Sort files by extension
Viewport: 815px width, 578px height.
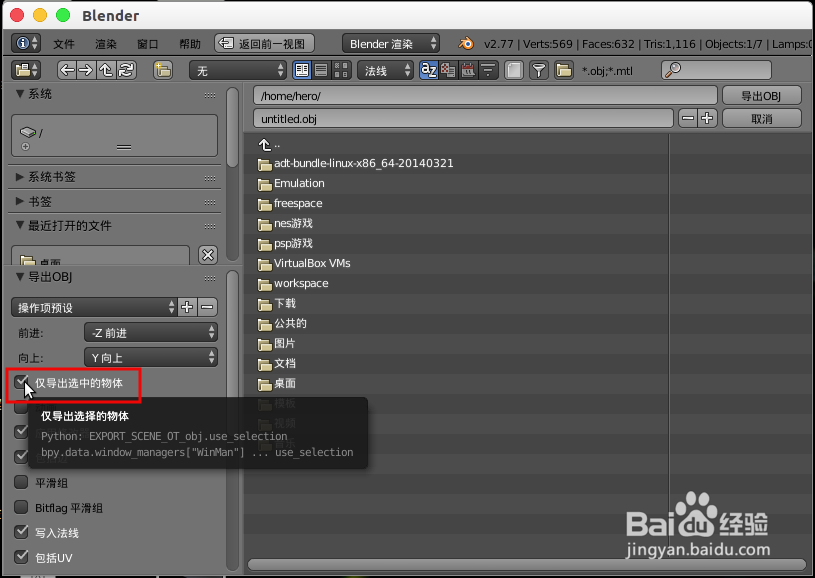448,70
